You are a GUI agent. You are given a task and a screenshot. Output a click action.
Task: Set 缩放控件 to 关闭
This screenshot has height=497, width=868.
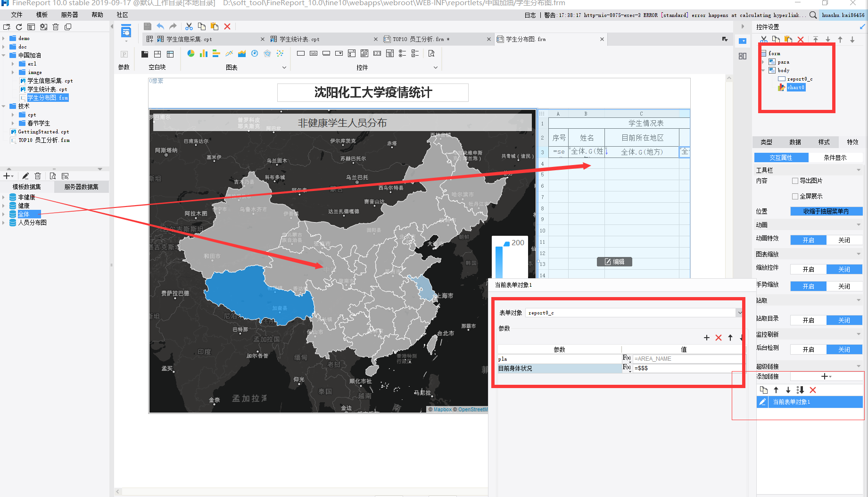click(x=844, y=269)
